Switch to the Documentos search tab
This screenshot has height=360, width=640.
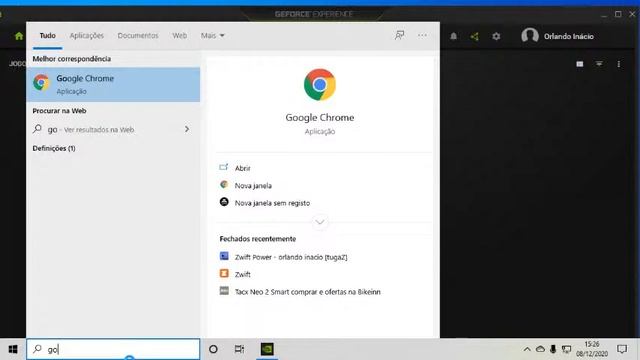(x=138, y=36)
